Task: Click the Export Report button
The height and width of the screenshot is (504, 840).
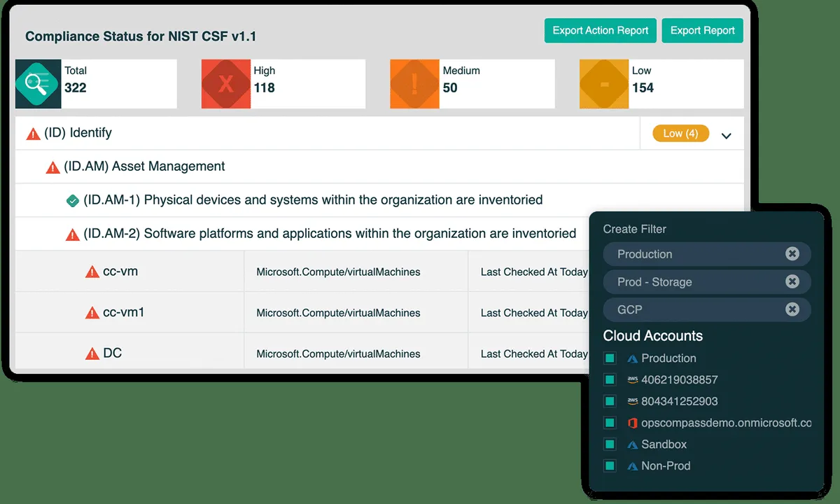Action: pyautogui.click(x=702, y=31)
